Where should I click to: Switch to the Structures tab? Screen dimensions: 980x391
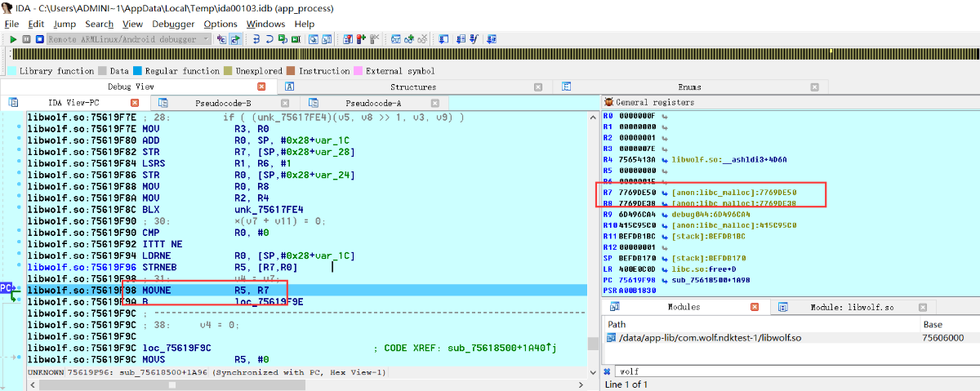pyautogui.click(x=412, y=87)
